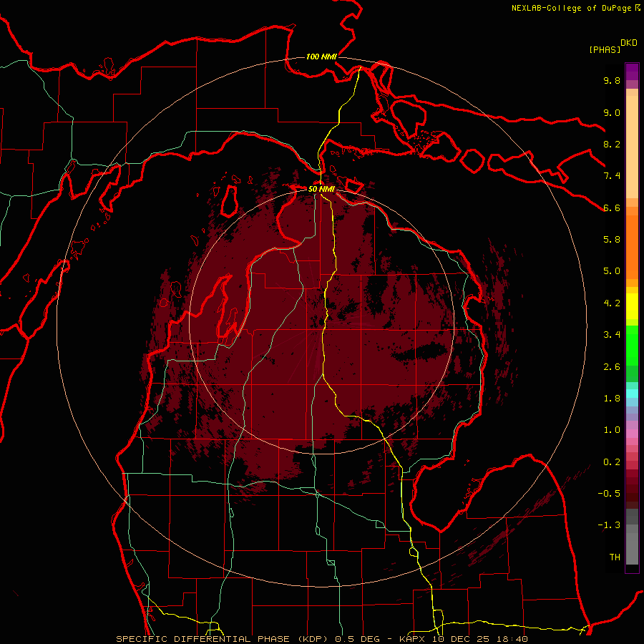The height and width of the screenshot is (644, 644).
Task: Click the 5.8 scale label
Action: pos(612,240)
